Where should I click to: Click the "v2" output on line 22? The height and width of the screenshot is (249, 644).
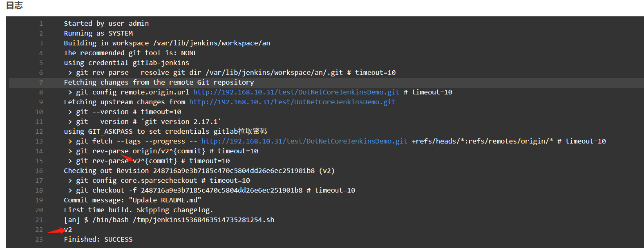pos(68,230)
